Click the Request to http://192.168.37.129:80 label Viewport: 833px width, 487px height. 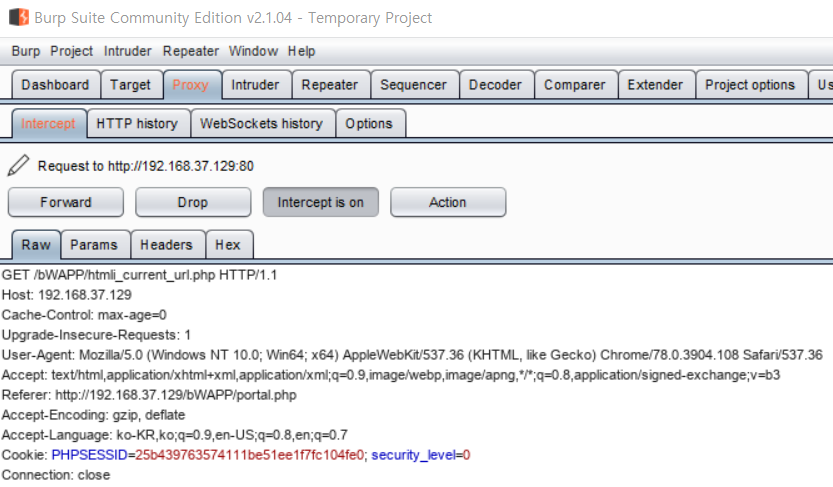(x=146, y=166)
